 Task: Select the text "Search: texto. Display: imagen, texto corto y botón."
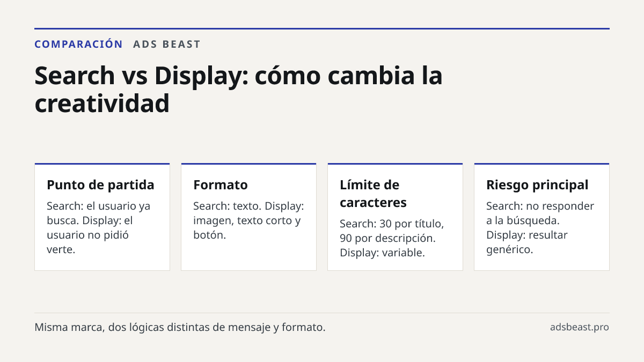(248, 220)
